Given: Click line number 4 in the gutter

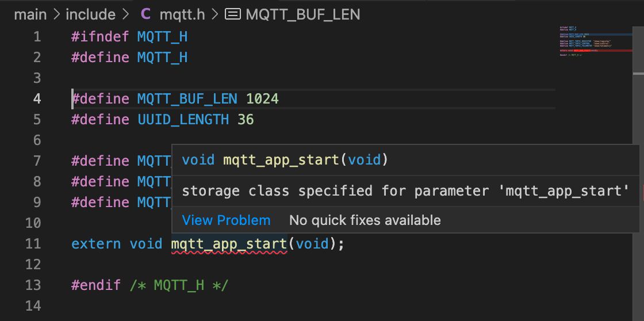Looking at the screenshot, I should (37, 99).
